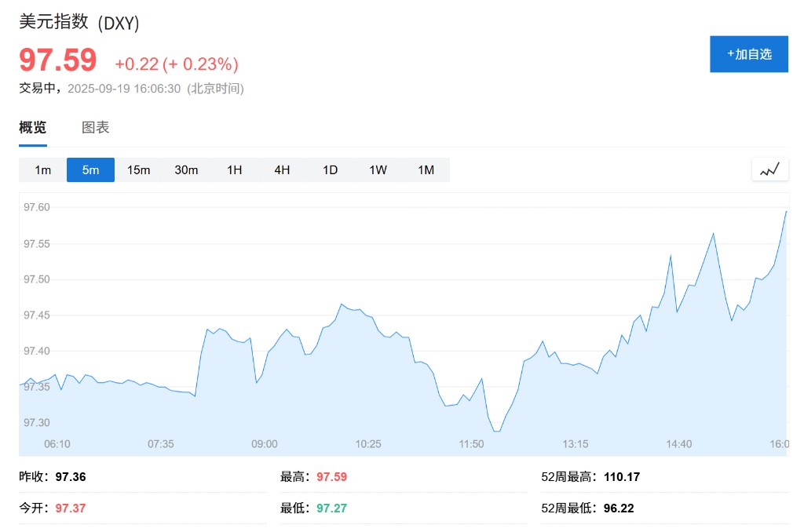Click the 97.50 price axis label

[x=37, y=279]
